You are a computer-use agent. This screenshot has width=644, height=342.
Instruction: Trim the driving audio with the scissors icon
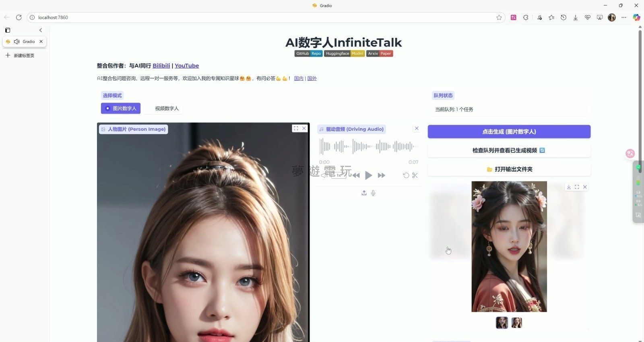[x=415, y=175]
